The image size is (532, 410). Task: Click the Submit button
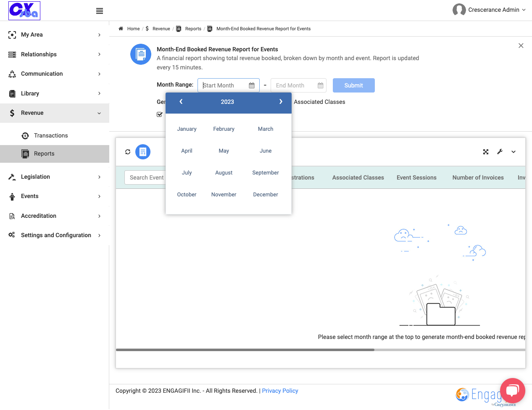tap(353, 85)
